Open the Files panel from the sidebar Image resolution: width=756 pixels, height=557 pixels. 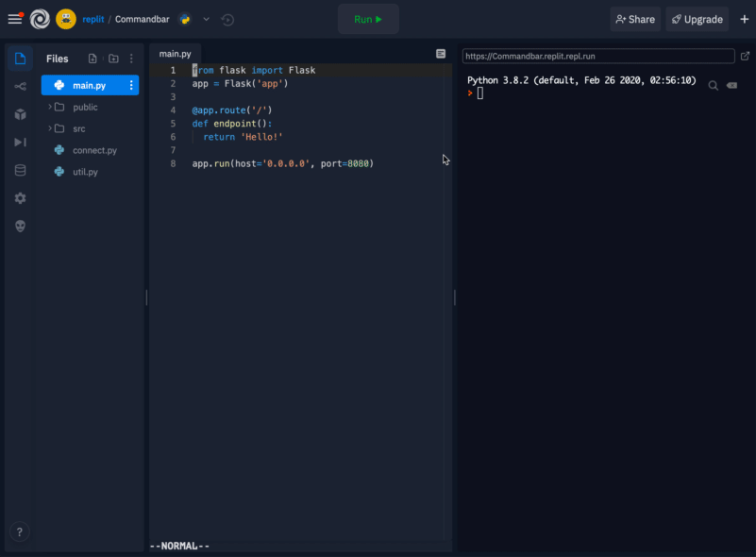pyautogui.click(x=19, y=58)
